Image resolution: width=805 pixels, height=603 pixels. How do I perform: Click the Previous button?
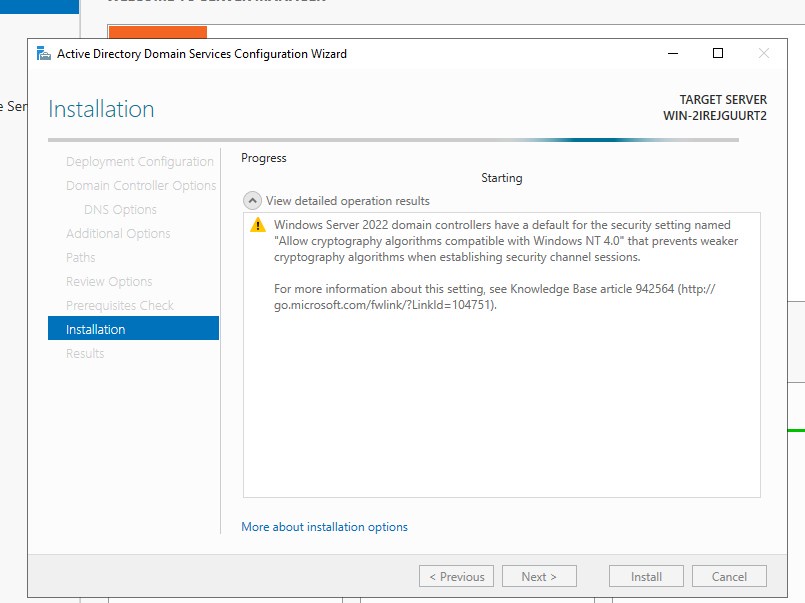[x=456, y=576]
